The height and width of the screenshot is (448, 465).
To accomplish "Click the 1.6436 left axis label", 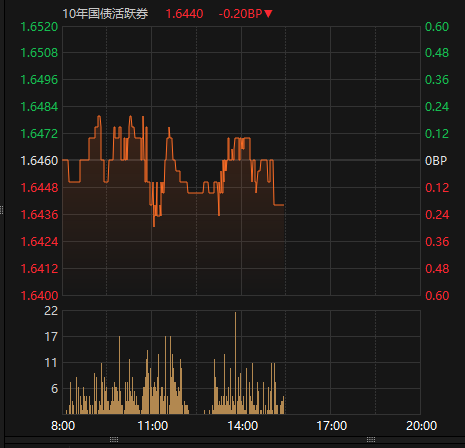I will 39,215.
